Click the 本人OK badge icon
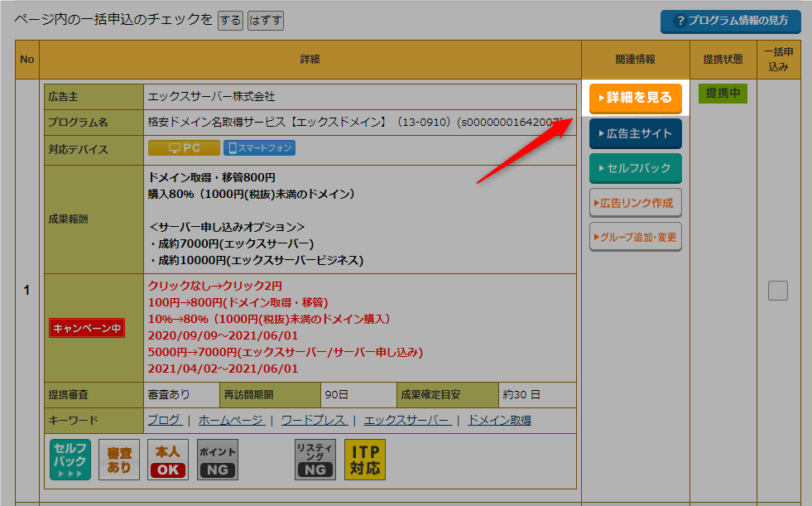Image resolution: width=812 pixels, height=506 pixels. [168, 460]
